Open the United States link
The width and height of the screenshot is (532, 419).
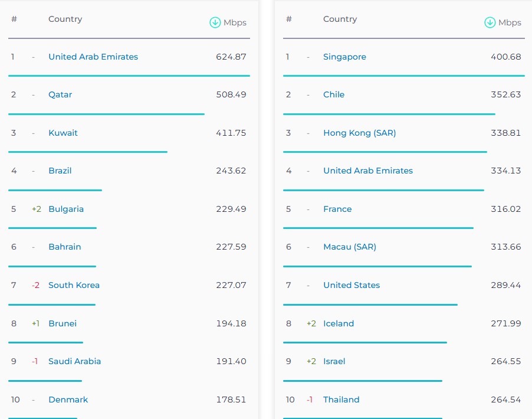coord(352,285)
